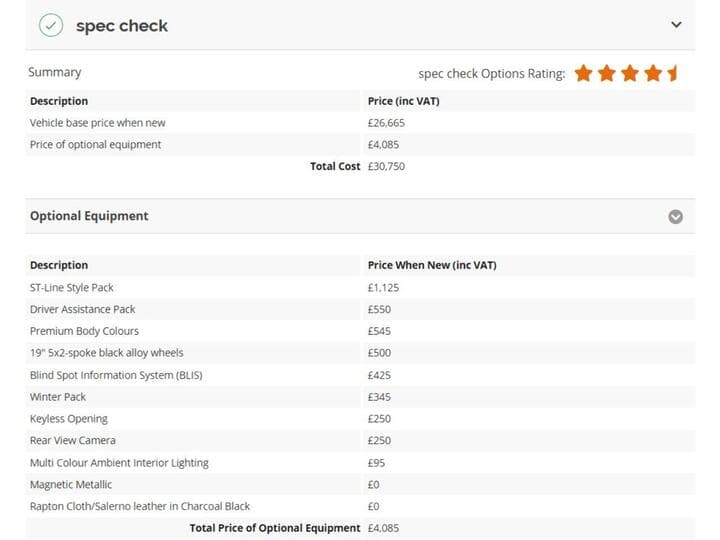Click the Blind Spot Information System row

pyautogui.click(x=360, y=375)
